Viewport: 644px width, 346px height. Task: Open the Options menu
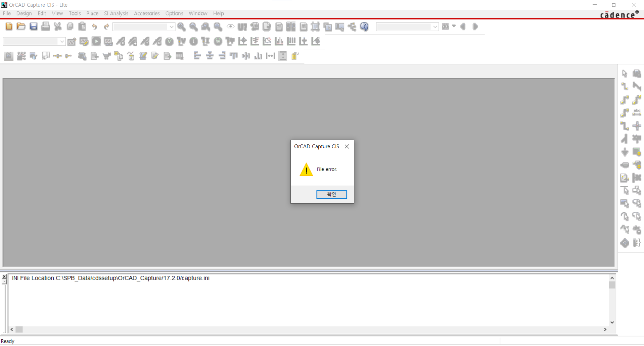[x=174, y=13]
